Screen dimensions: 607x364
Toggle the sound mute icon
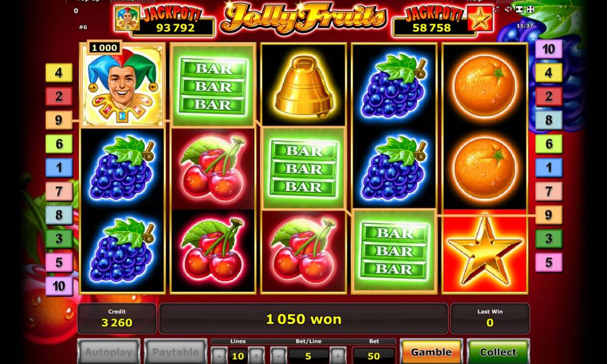tap(508, 9)
